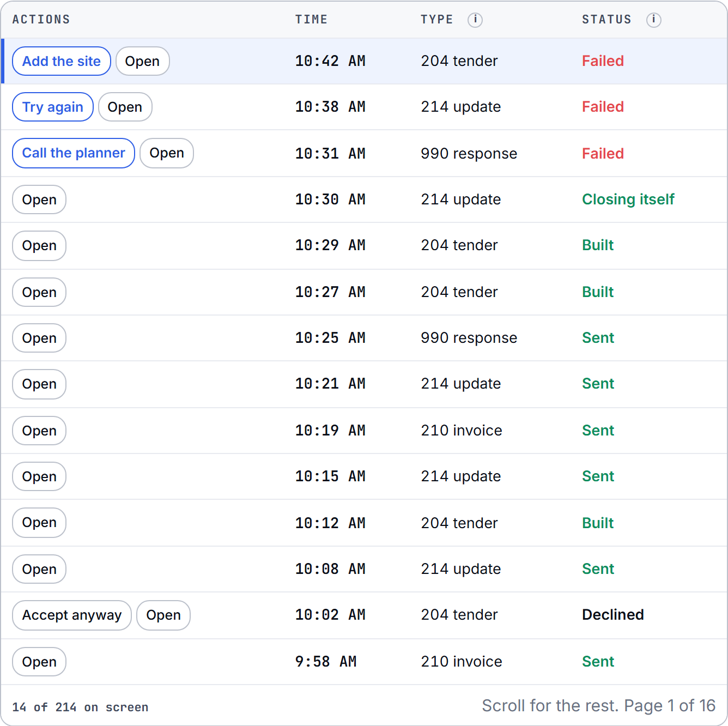This screenshot has height=726, width=728.
Task: Click the ACTIONS column header
Action: click(x=41, y=20)
